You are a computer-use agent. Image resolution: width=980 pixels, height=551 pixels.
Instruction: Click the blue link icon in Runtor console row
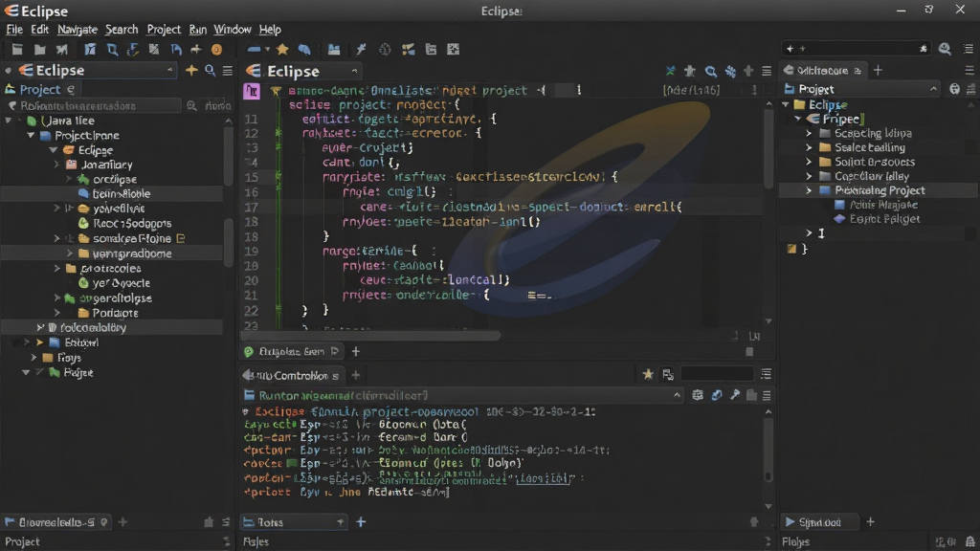(x=717, y=395)
